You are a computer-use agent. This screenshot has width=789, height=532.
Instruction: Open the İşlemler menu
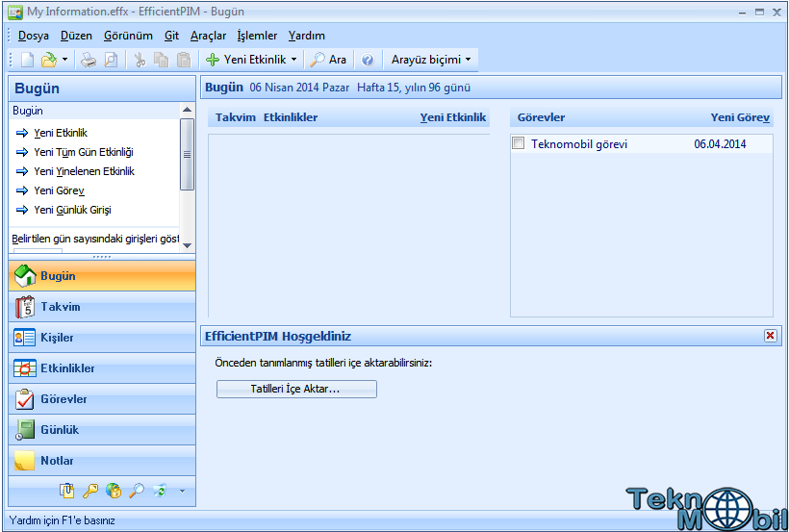[x=257, y=36]
